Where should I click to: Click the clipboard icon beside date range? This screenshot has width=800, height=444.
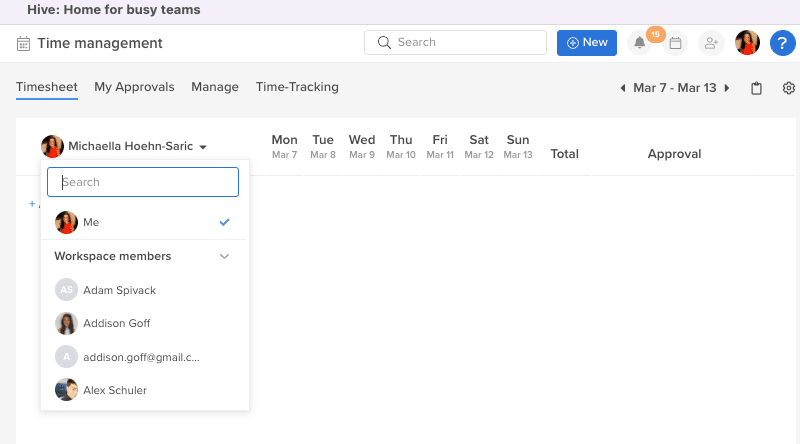point(756,88)
